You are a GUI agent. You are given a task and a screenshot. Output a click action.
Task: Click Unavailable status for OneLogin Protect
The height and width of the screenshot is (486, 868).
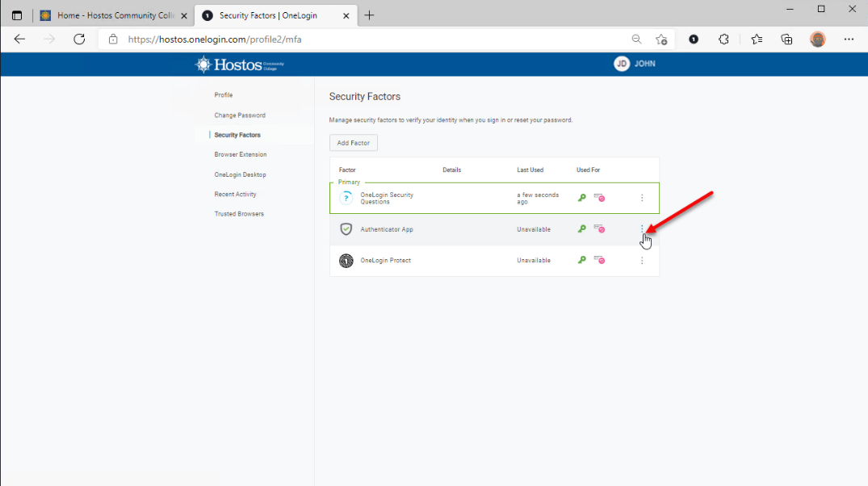pyautogui.click(x=534, y=260)
